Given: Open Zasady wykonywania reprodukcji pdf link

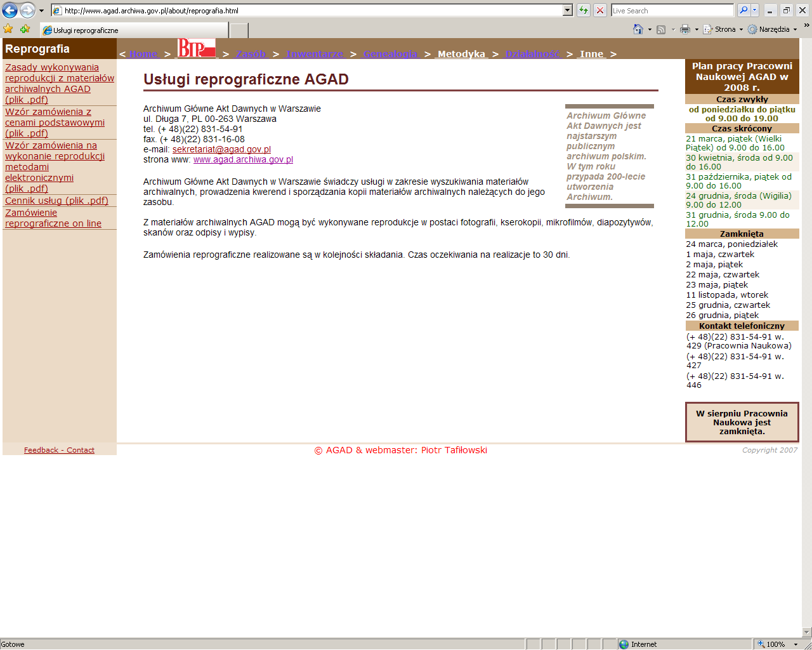Looking at the screenshot, I should coord(60,83).
